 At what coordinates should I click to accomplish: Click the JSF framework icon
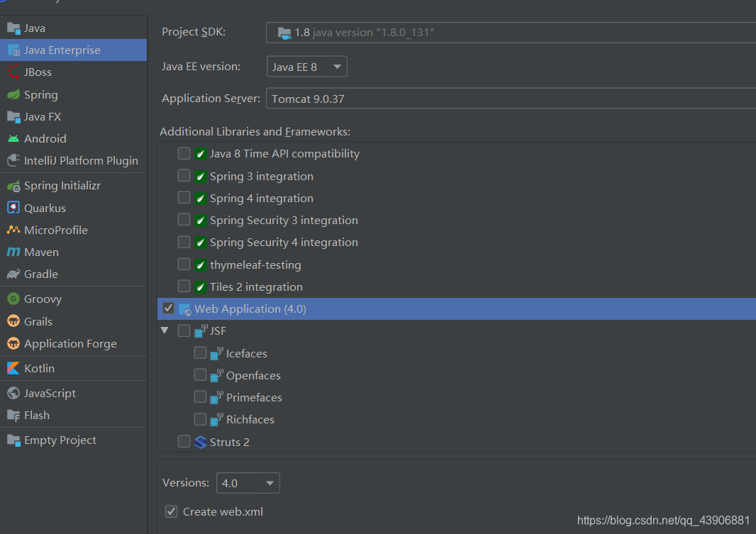click(x=201, y=331)
